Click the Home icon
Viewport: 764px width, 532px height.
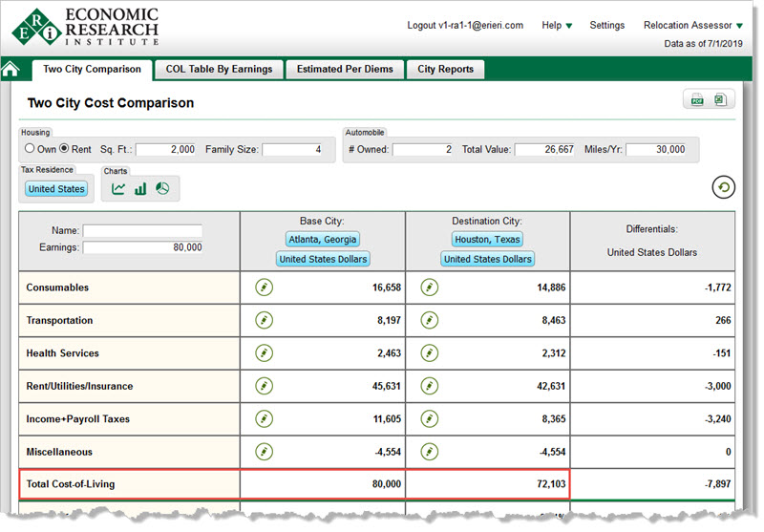coord(11,70)
